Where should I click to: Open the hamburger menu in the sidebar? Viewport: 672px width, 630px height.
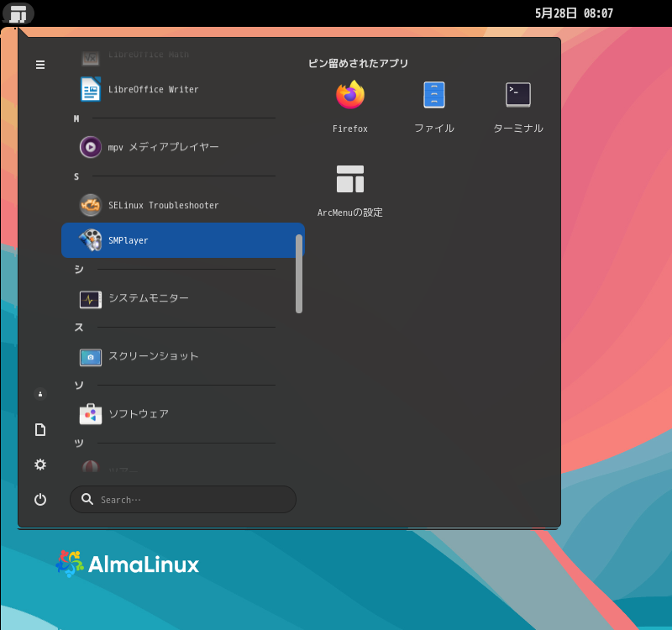pos(40,65)
